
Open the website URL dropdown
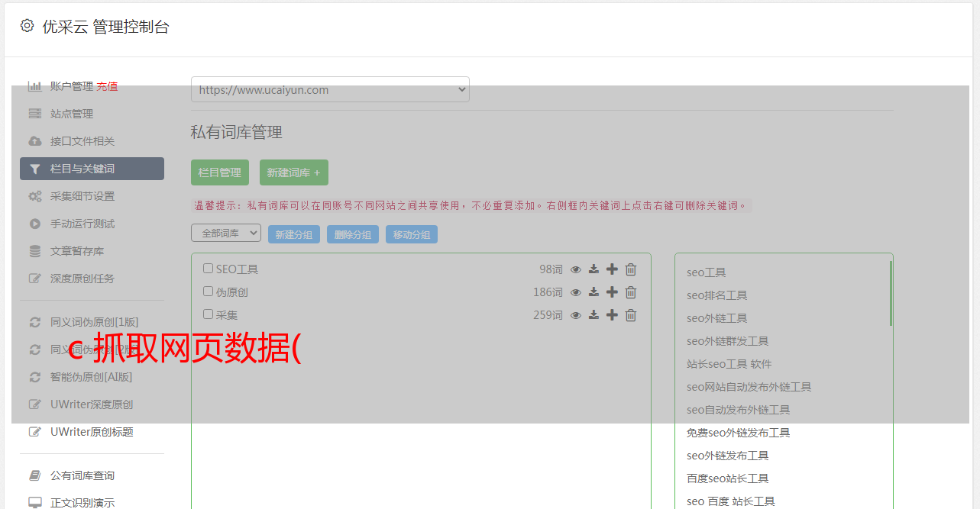point(330,89)
